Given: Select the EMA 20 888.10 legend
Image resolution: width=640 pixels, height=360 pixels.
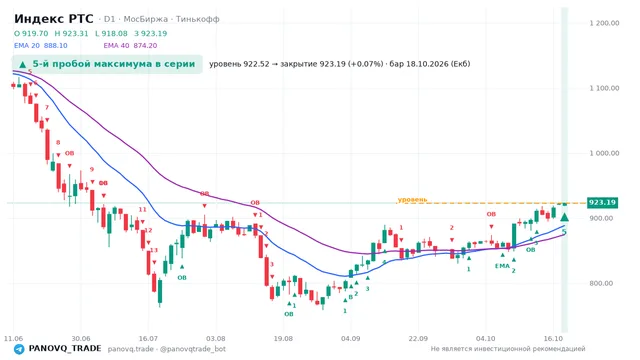Looking at the screenshot, I should click(x=40, y=46).
